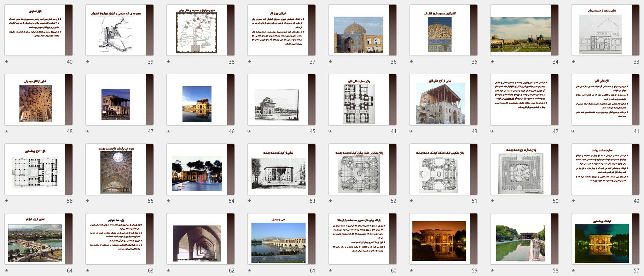Choose slide 44 with the palace floor plan
Image resolution: width=644 pixels, height=276 pixels.
[362, 100]
